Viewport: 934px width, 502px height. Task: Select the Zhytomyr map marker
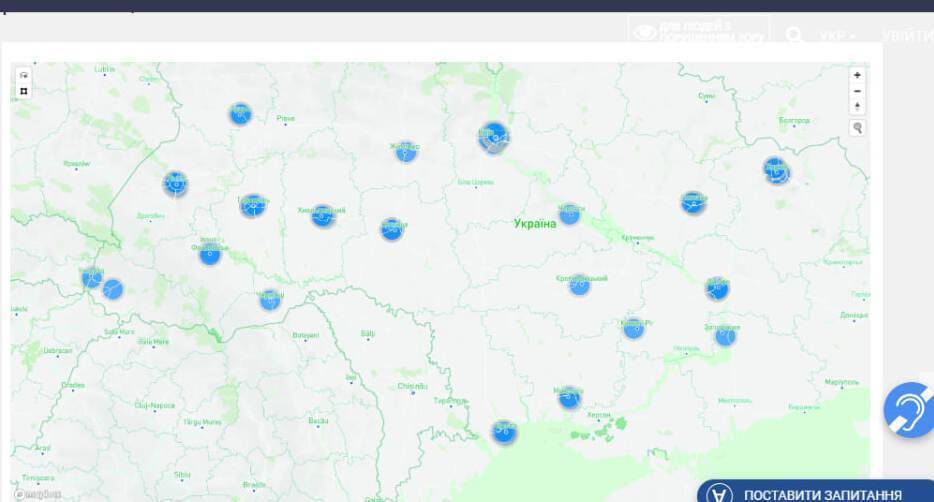pos(406,152)
